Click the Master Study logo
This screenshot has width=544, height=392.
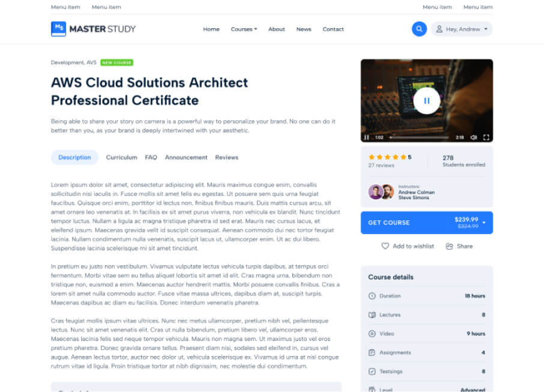(x=93, y=29)
